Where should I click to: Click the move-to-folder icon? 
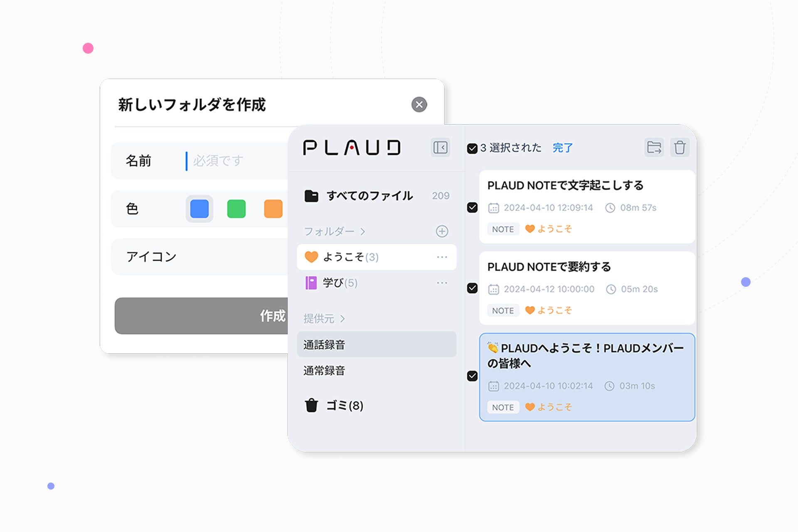(654, 148)
